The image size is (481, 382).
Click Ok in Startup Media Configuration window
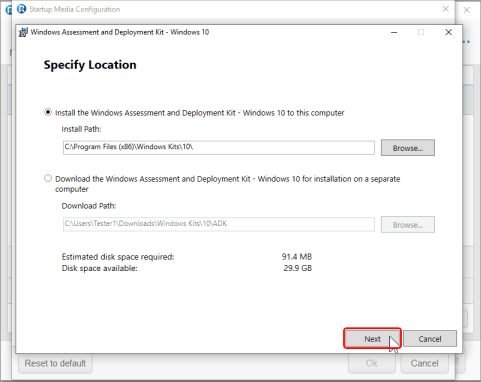click(x=372, y=363)
